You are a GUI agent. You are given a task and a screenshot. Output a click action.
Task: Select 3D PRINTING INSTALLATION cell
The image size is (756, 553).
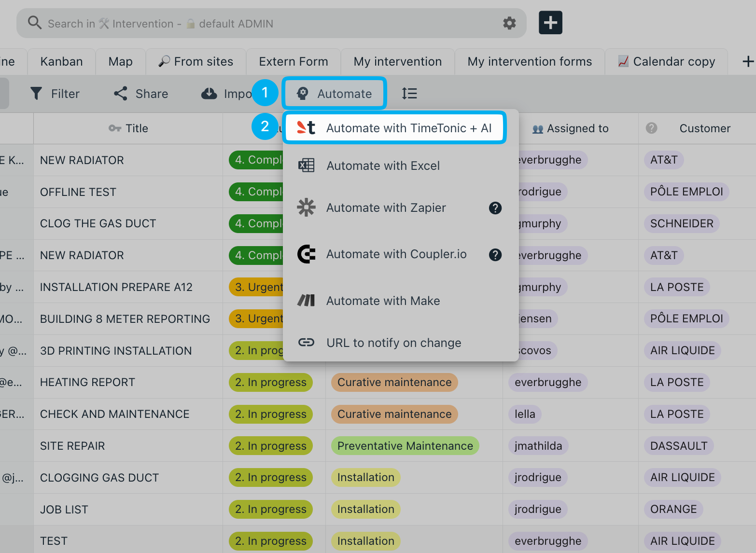[128, 351]
